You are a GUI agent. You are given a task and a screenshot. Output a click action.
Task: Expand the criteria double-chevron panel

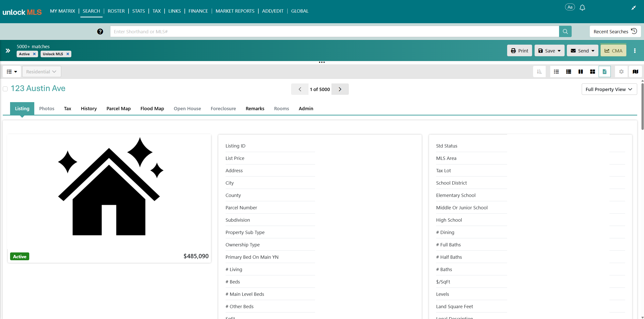point(8,51)
